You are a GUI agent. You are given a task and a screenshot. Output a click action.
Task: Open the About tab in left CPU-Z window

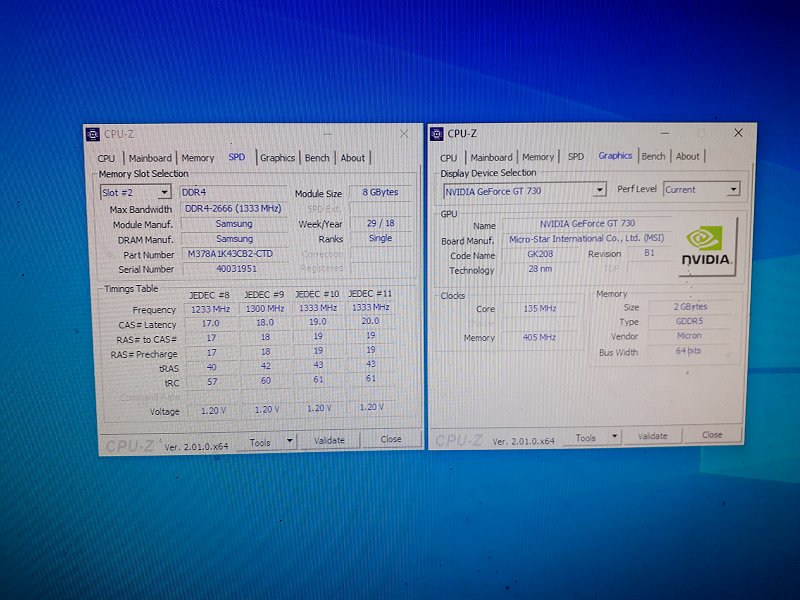pyautogui.click(x=353, y=158)
